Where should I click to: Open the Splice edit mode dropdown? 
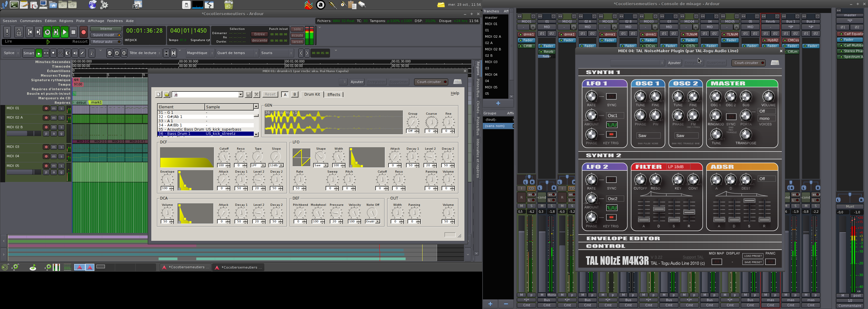coord(11,53)
